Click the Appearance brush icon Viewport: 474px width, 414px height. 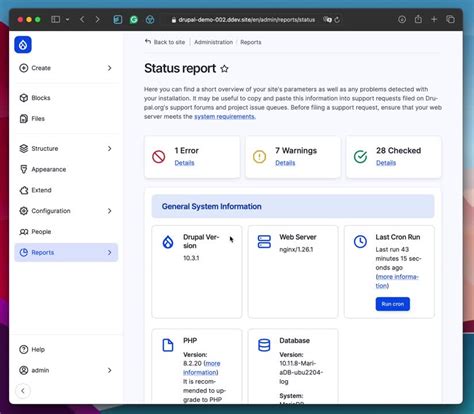pyautogui.click(x=24, y=169)
